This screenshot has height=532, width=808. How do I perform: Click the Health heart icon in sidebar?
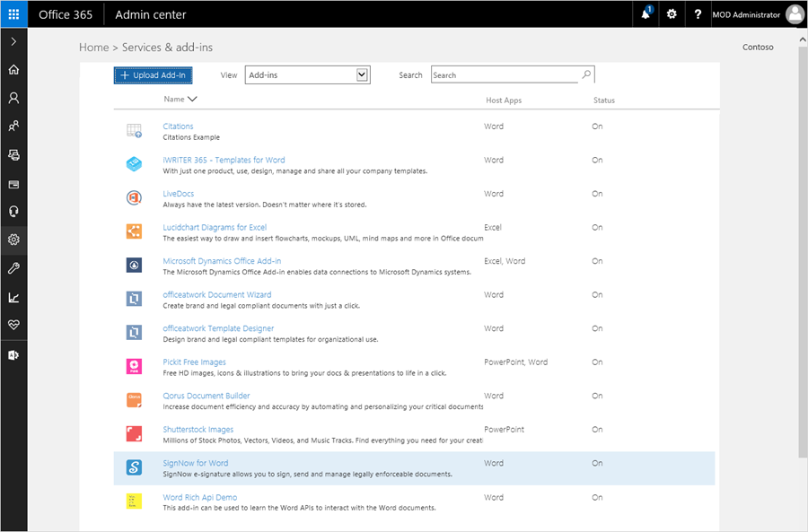point(13,325)
